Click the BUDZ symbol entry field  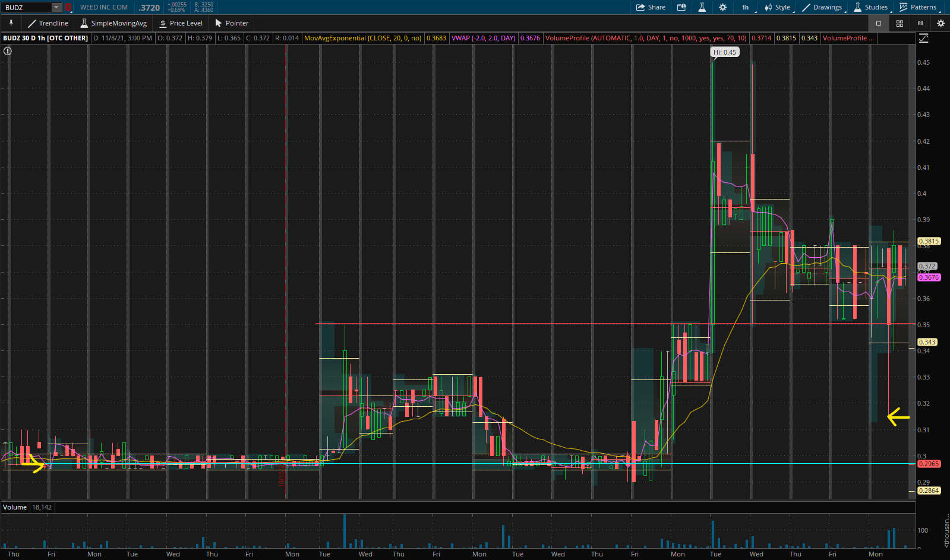click(x=27, y=7)
